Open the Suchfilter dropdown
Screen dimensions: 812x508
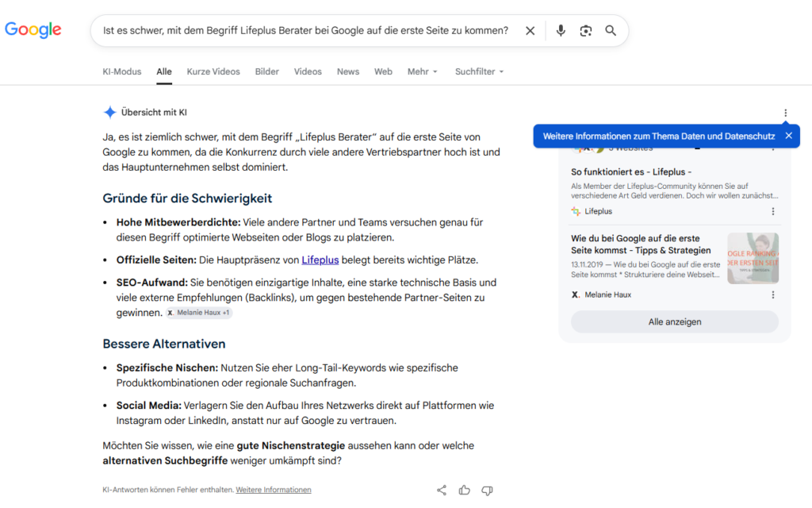(x=479, y=71)
